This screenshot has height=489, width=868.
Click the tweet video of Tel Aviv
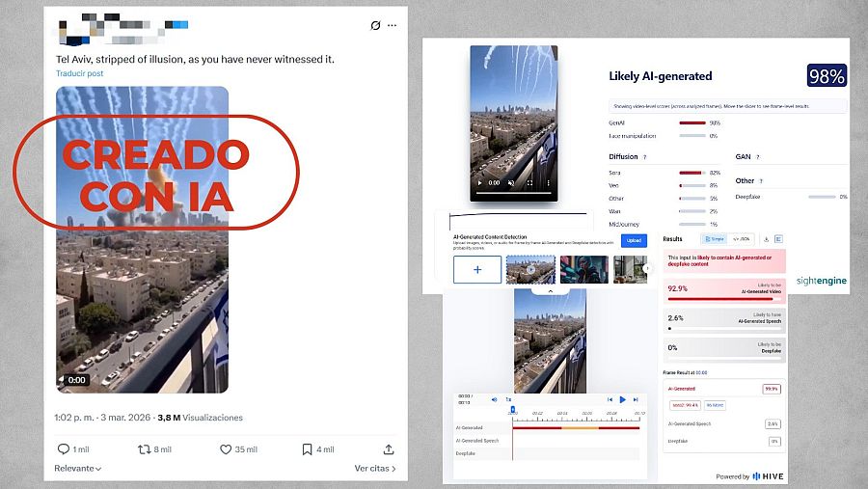point(143,240)
